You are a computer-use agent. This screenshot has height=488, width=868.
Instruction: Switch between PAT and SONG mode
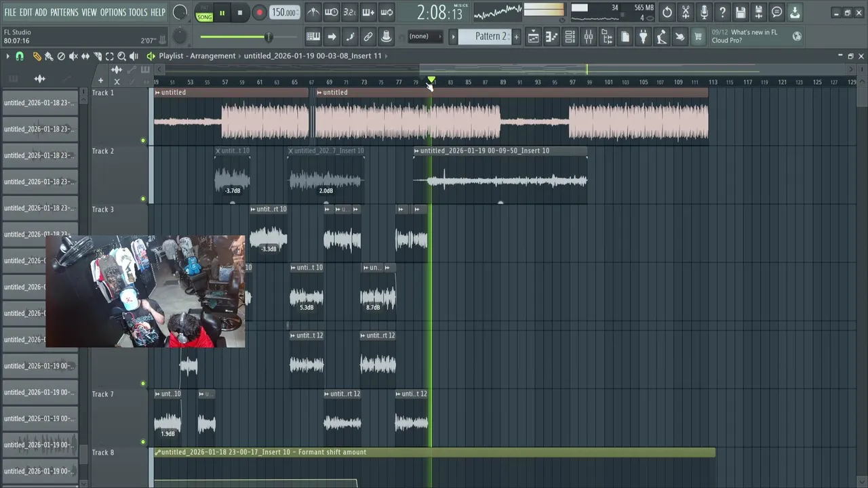tap(204, 13)
